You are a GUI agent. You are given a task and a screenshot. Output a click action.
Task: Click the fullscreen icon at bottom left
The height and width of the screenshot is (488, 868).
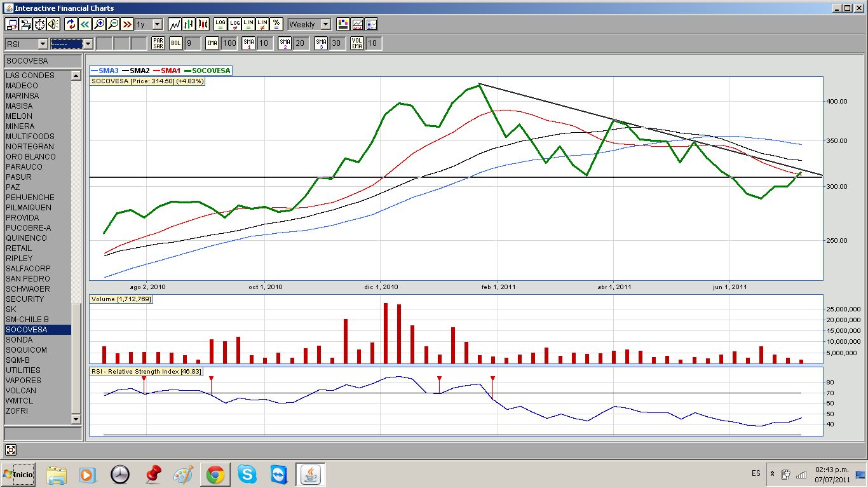coord(11,450)
